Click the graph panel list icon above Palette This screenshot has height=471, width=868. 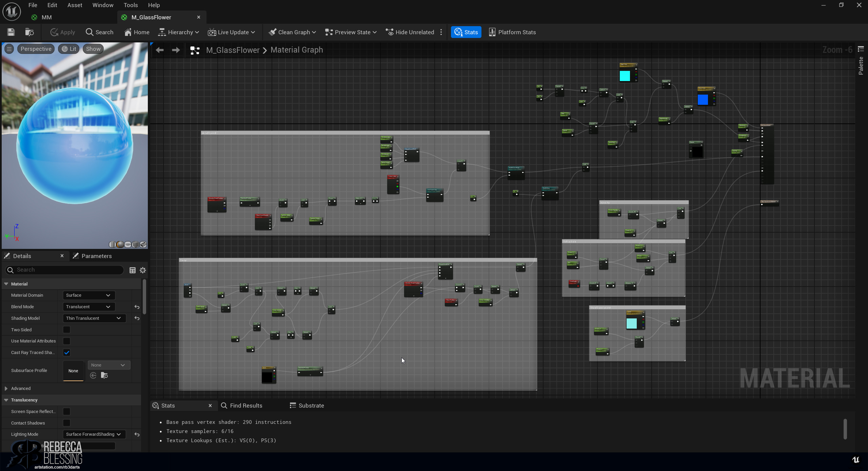pyautogui.click(x=861, y=49)
